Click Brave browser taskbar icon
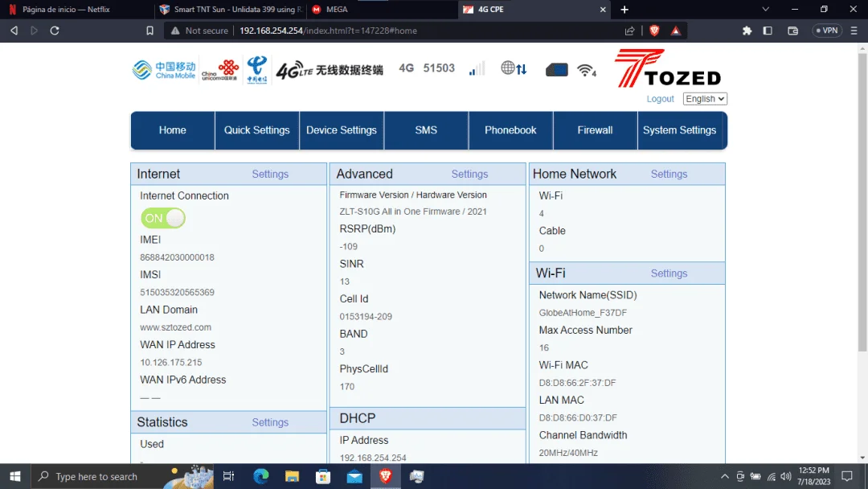Screen dimensions: 868x489 [x=385, y=476]
